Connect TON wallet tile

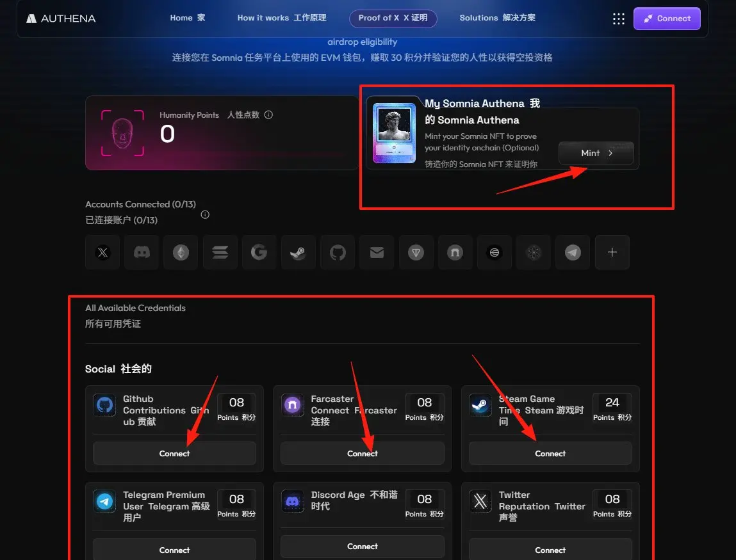tap(416, 252)
